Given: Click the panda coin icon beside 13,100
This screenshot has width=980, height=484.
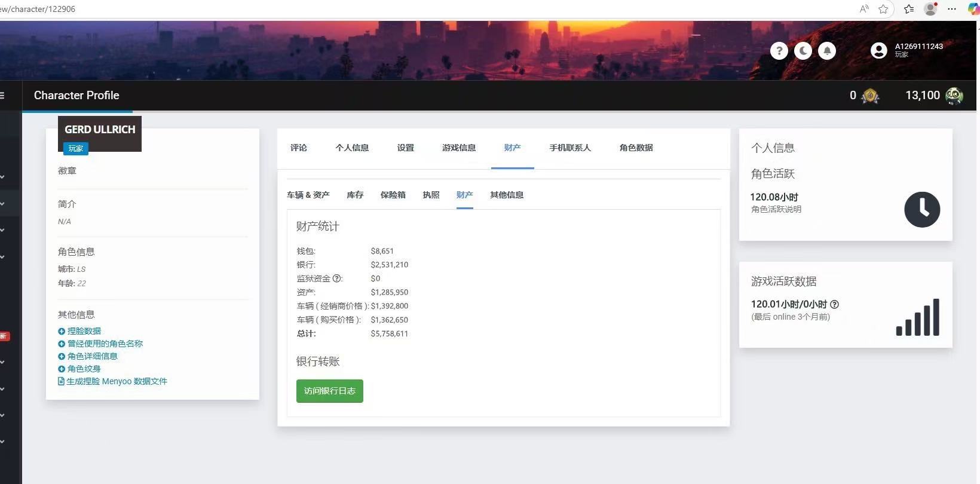Looking at the screenshot, I should pos(954,96).
